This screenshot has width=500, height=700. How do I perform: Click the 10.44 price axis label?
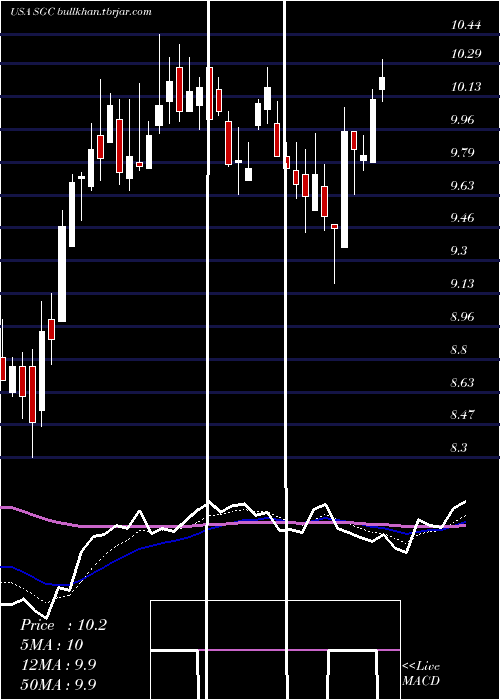pyautogui.click(x=466, y=25)
